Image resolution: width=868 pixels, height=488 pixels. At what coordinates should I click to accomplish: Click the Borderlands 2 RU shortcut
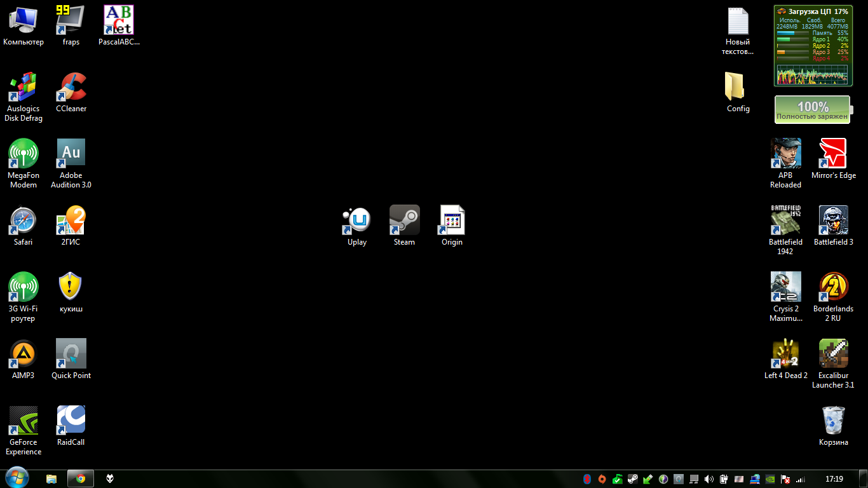834,297
